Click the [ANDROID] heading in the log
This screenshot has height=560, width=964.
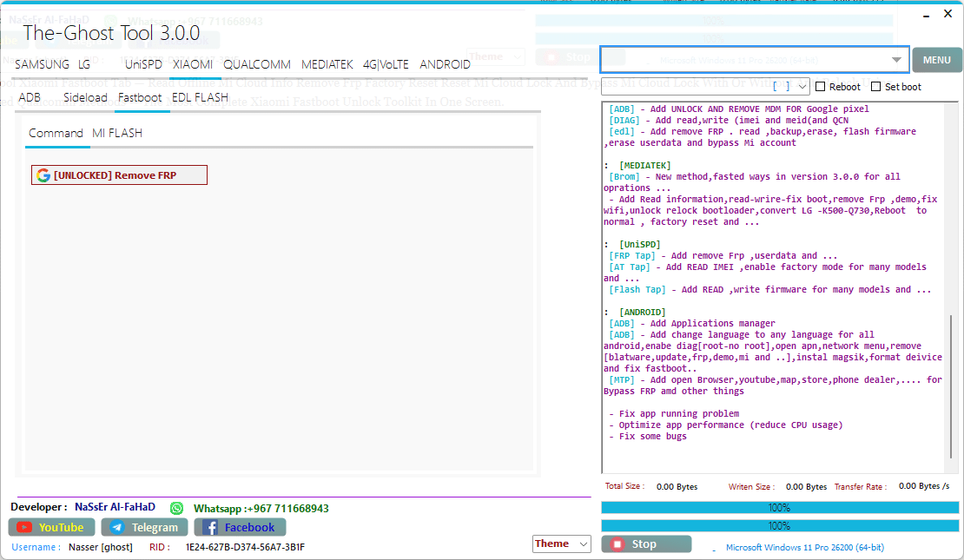(643, 313)
